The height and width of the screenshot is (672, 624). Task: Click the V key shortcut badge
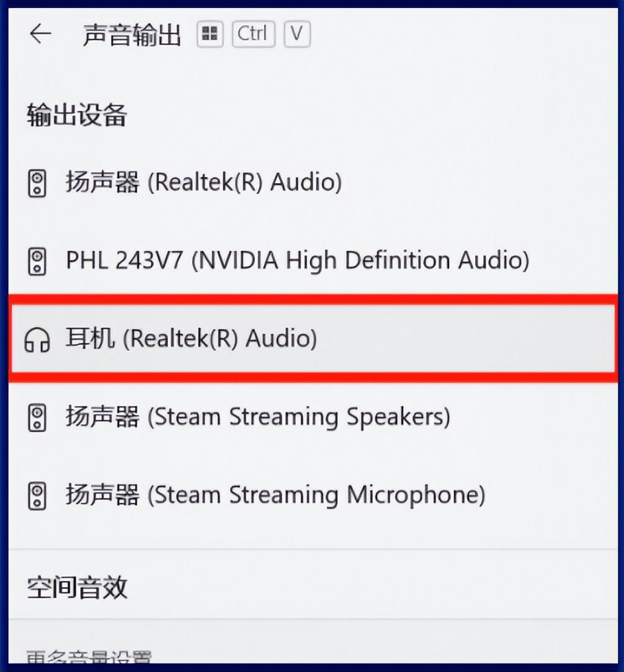(297, 34)
